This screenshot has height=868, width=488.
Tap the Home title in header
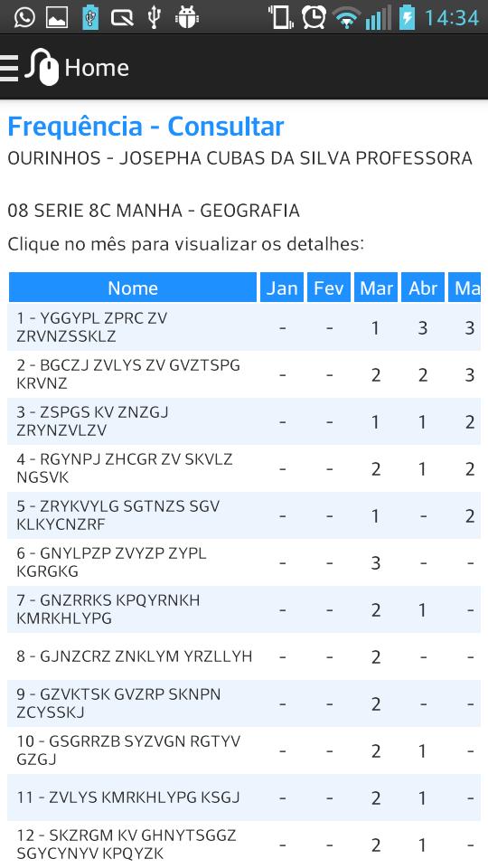coord(97,68)
